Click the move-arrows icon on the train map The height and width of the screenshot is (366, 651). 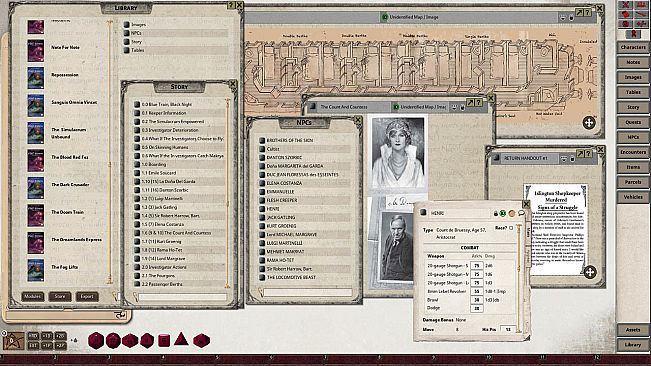pos(589,122)
